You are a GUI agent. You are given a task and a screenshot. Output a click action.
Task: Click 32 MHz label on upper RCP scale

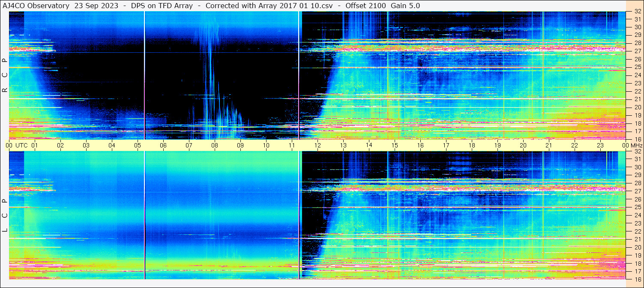637,12
